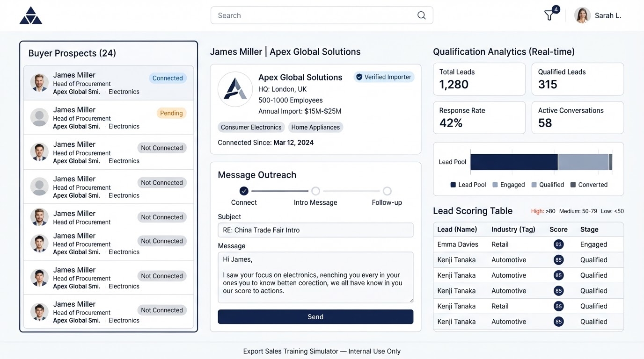Click the Home Appliances tag
This screenshot has height=359, width=644.
click(x=315, y=127)
